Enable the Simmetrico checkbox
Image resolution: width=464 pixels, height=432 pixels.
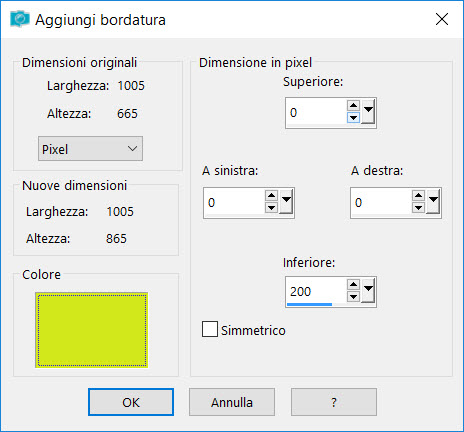(x=210, y=329)
